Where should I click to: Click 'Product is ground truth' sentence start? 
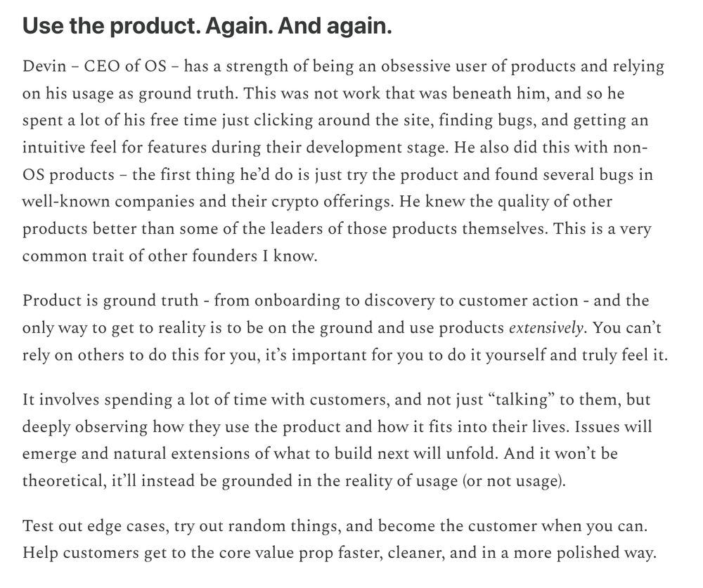pyautogui.click(x=110, y=301)
